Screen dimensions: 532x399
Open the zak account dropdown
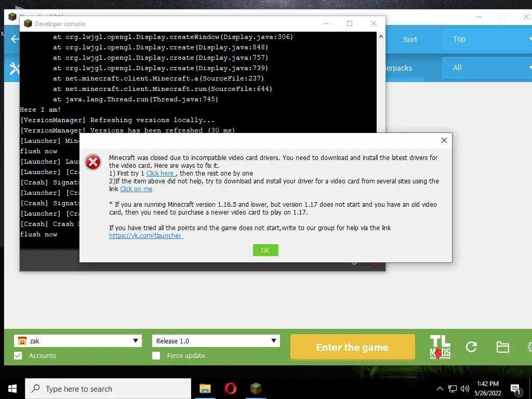(x=78, y=341)
